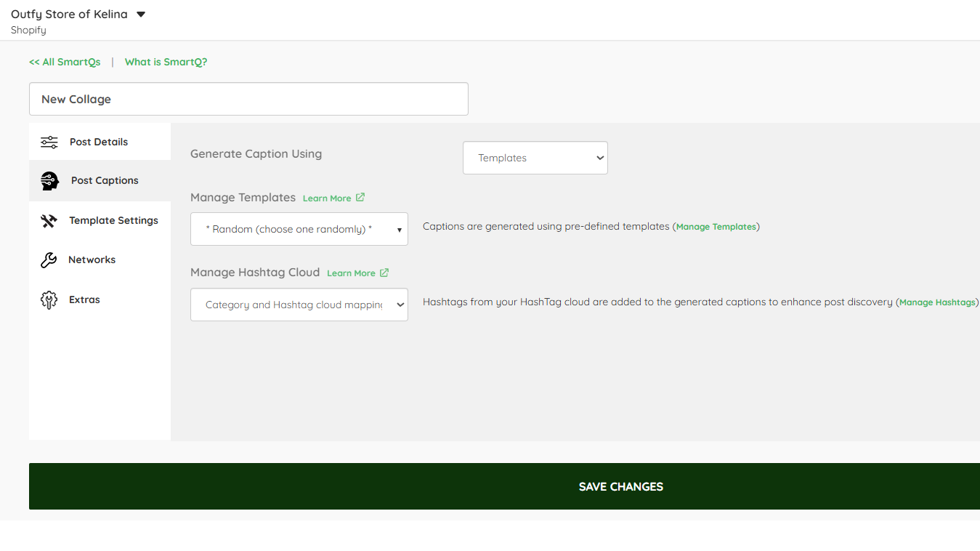Click external link icon beside Manage Templates
980x551 pixels.
360,198
